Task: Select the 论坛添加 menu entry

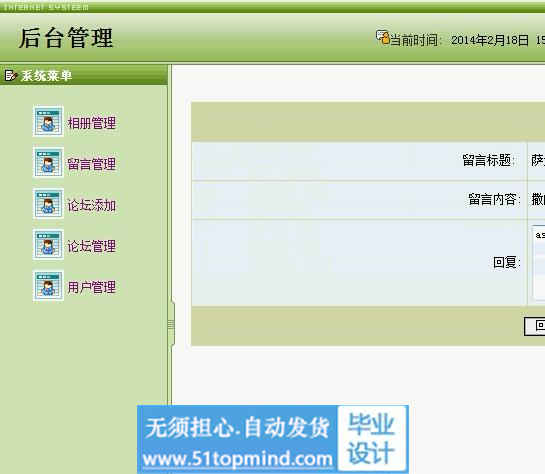Action: [91, 205]
